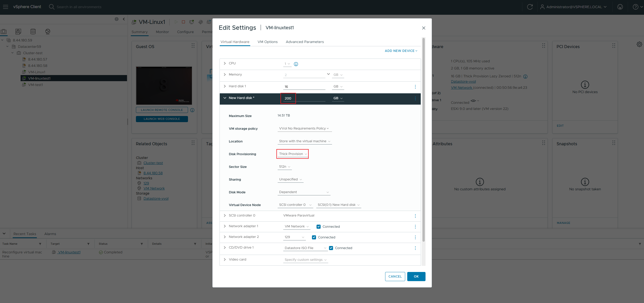Screen dimensions: 644x303
Task: Open Hard disk 1 actions three-dot menu
Action: [415, 87]
